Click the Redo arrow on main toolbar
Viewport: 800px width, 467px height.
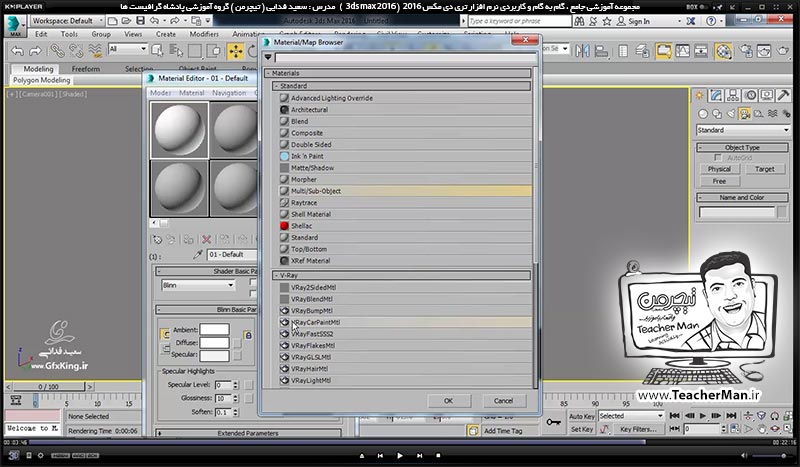tap(35, 51)
